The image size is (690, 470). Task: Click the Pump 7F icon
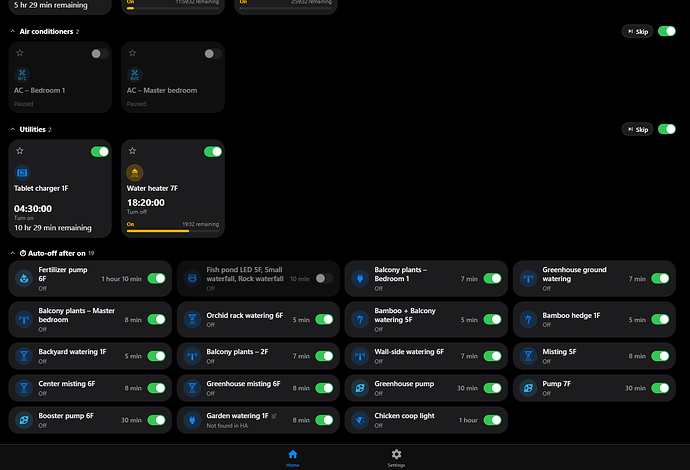click(x=528, y=388)
